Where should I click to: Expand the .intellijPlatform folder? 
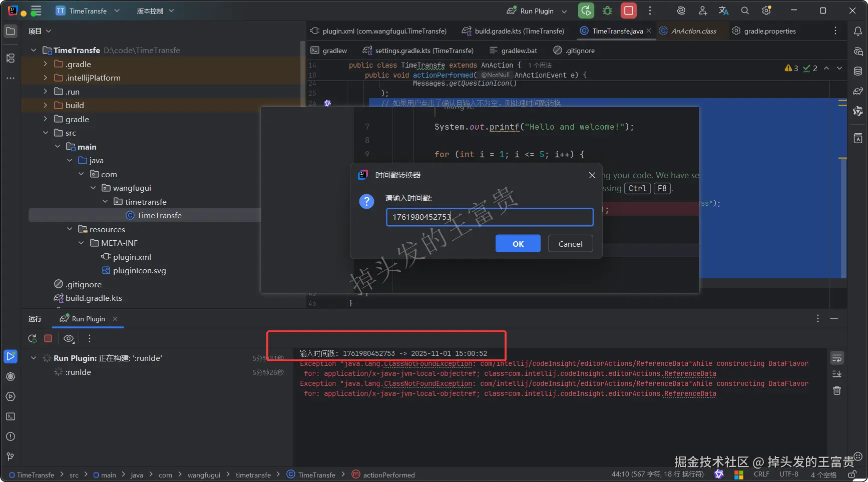[46, 78]
